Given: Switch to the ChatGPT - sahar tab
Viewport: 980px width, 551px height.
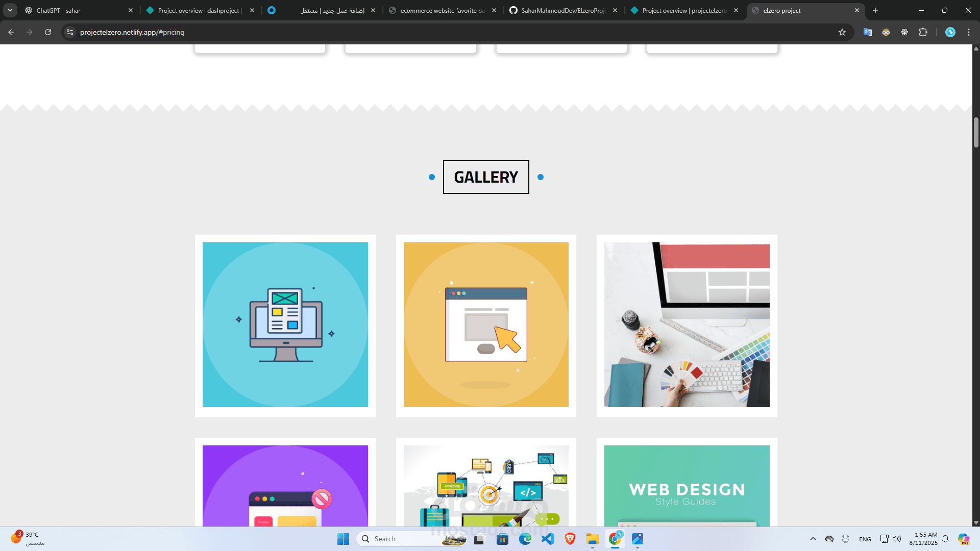Looking at the screenshot, I should (x=77, y=10).
